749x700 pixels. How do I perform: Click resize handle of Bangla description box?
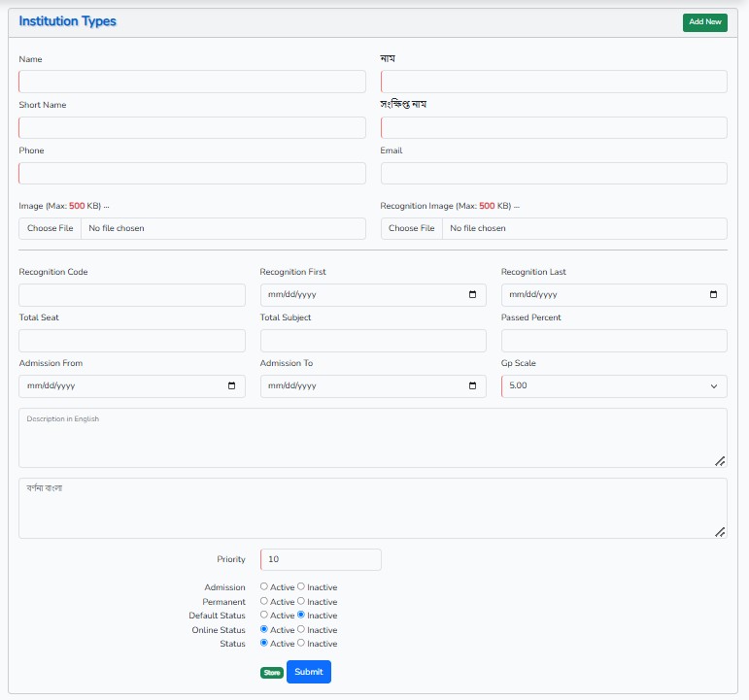720,532
